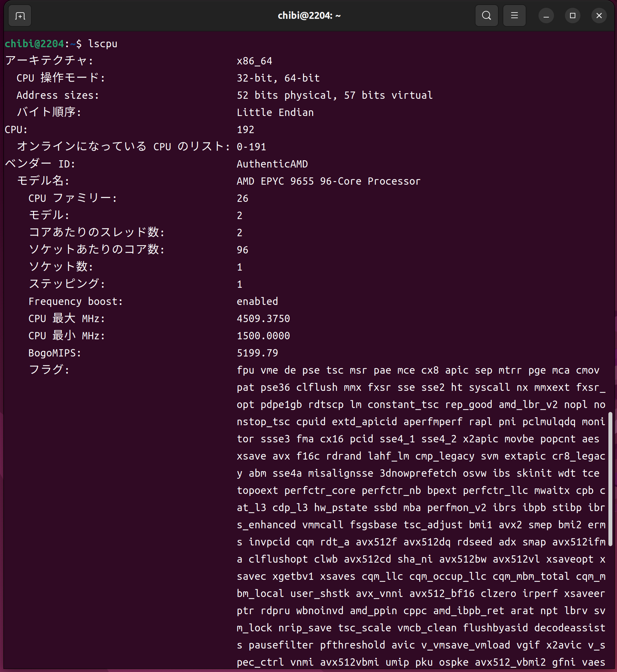The height and width of the screenshot is (672, 617).
Task: Open the hamburger menu in title bar
Action: coord(514,16)
